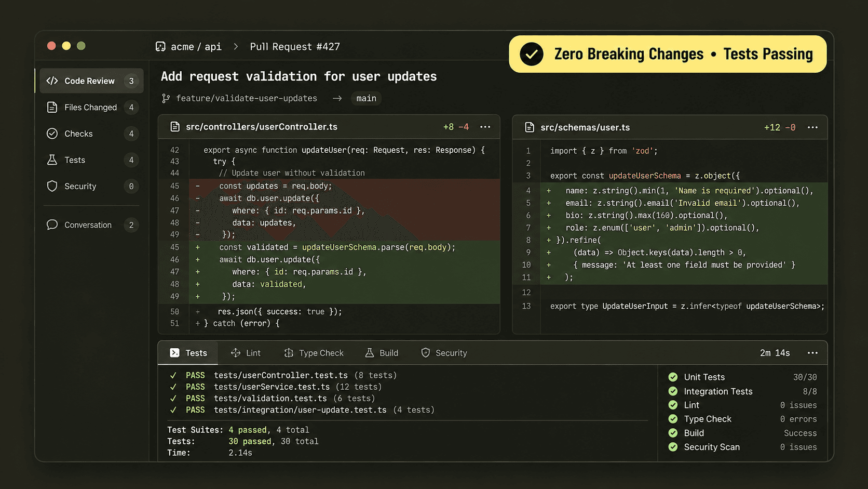Open the options menu beside 2m 14s
Image resolution: width=868 pixels, height=489 pixels.
[812, 353]
